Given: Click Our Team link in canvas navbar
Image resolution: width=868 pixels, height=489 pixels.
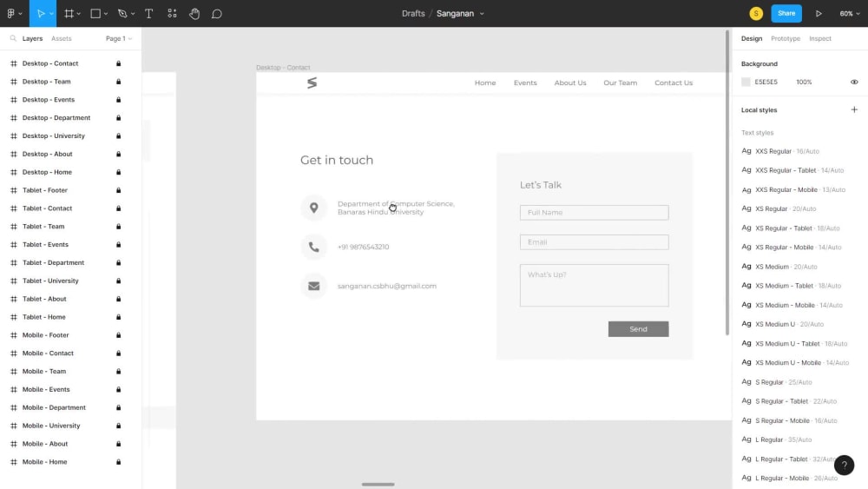Looking at the screenshot, I should [620, 83].
